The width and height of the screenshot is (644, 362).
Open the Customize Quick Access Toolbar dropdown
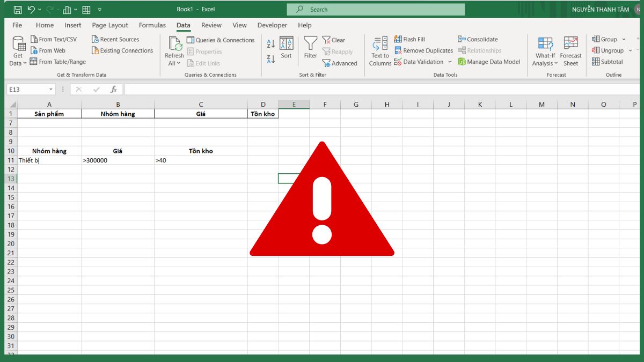[99, 10]
